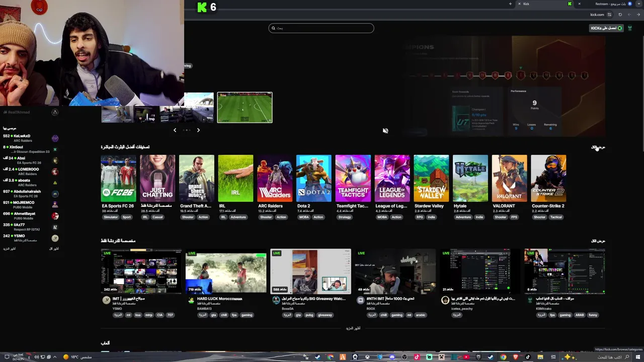Reload the page with browser refresh icon
The width and height of the screenshot is (644, 362).
[x=620, y=15]
